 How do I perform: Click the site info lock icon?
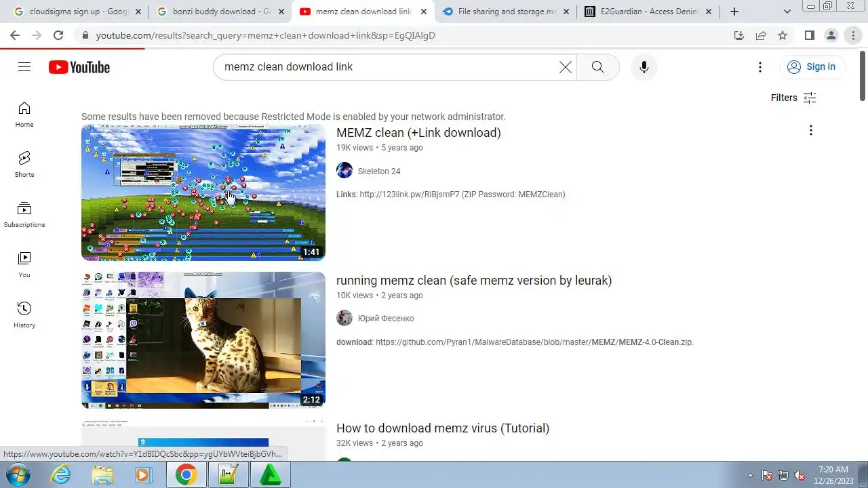(x=85, y=35)
